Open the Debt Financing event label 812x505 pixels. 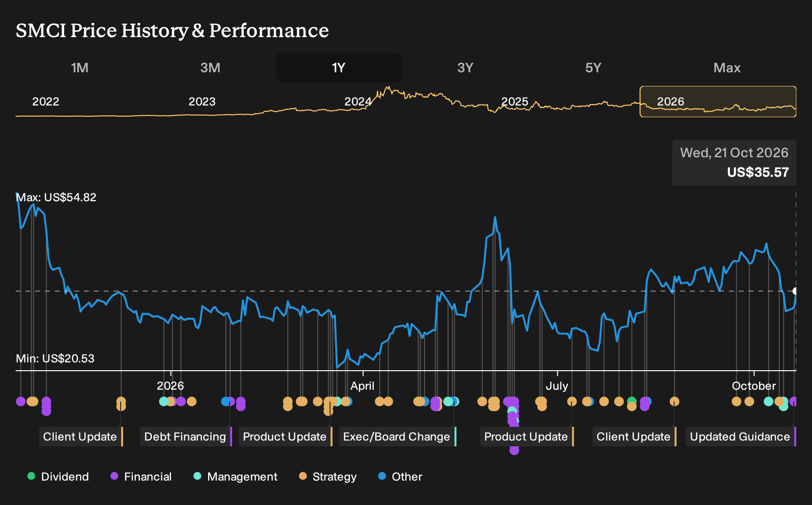186,437
